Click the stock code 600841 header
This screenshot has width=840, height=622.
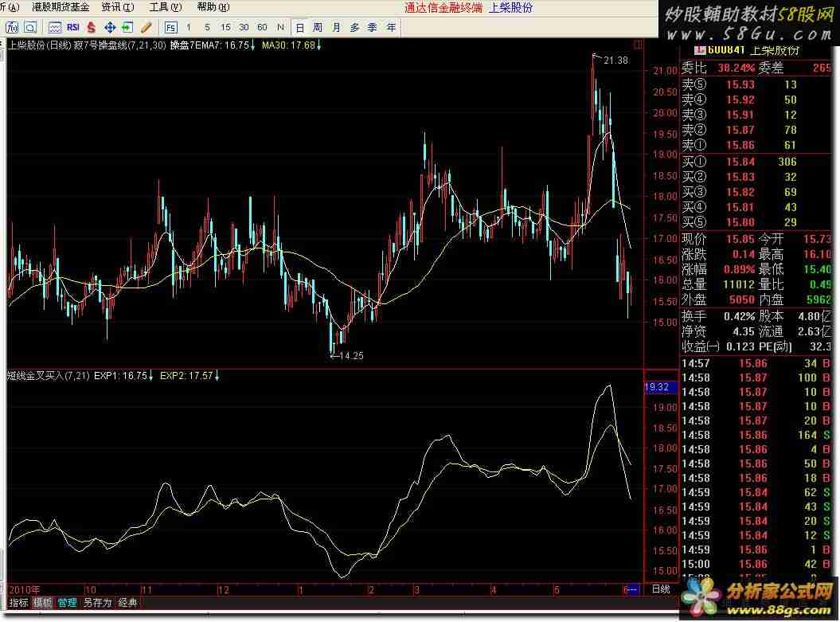point(726,50)
